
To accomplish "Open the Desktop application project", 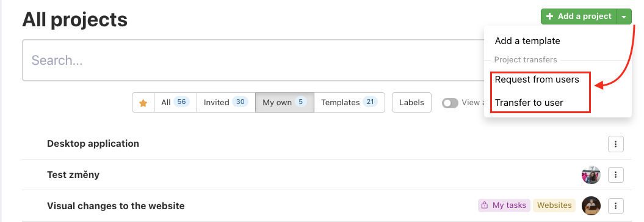I will [93, 144].
